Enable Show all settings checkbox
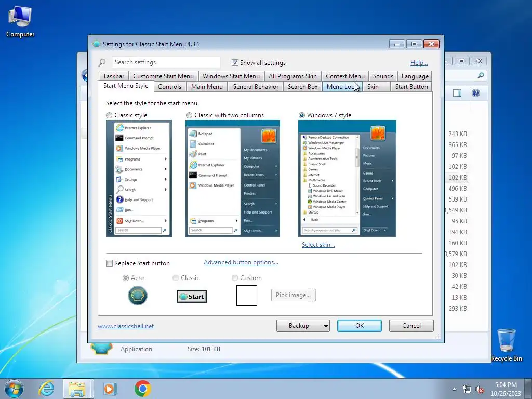The height and width of the screenshot is (399, 532). click(235, 63)
